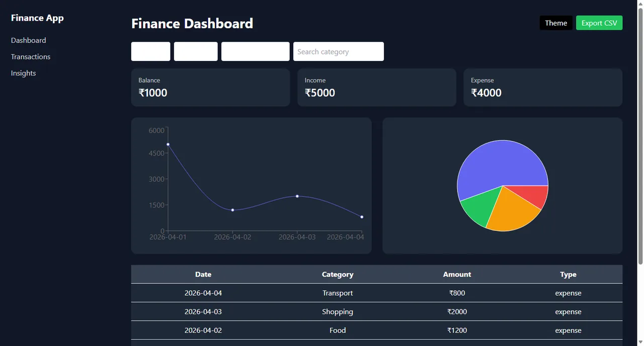Toggle the Theme button
This screenshot has width=644, height=346.
click(556, 23)
